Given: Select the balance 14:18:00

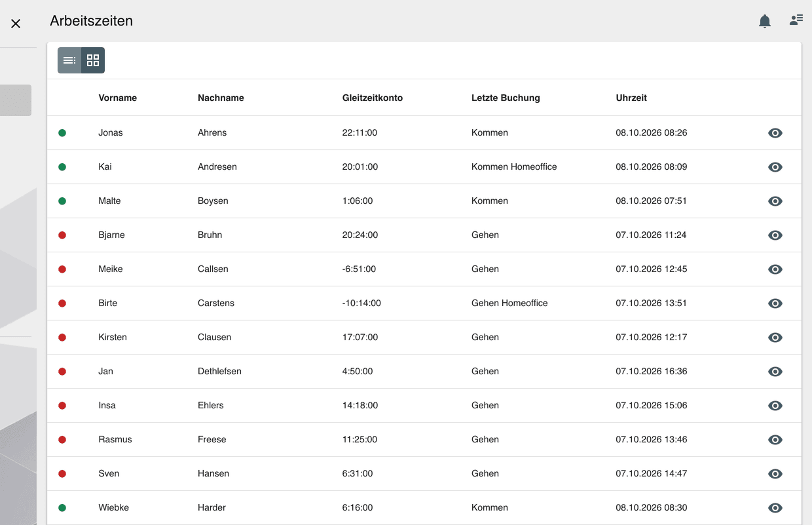Looking at the screenshot, I should coord(360,405).
